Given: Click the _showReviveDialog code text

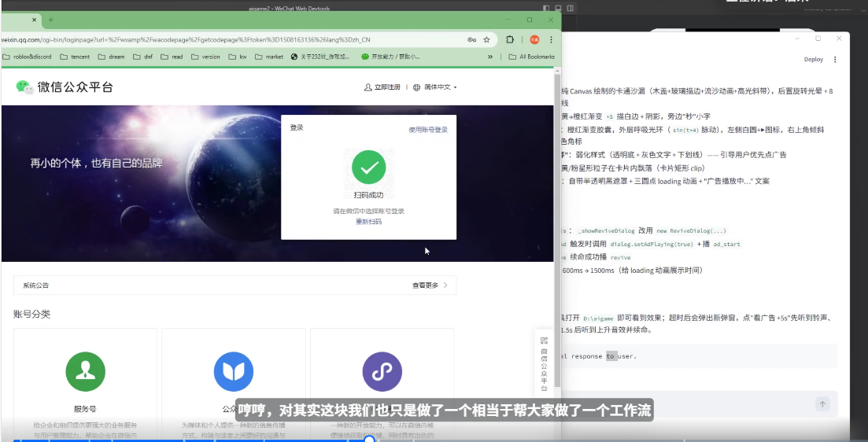Looking at the screenshot, I should 606,231.
